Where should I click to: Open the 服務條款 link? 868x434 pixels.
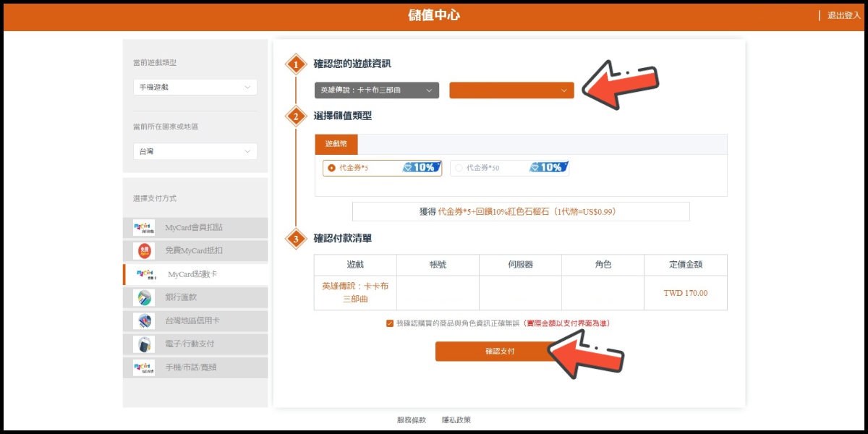(x=412, y=420)
